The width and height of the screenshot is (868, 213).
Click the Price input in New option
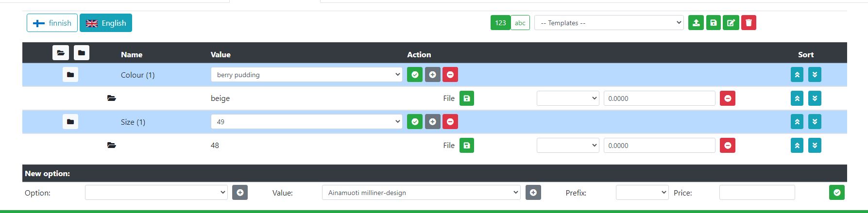(757, 193)
